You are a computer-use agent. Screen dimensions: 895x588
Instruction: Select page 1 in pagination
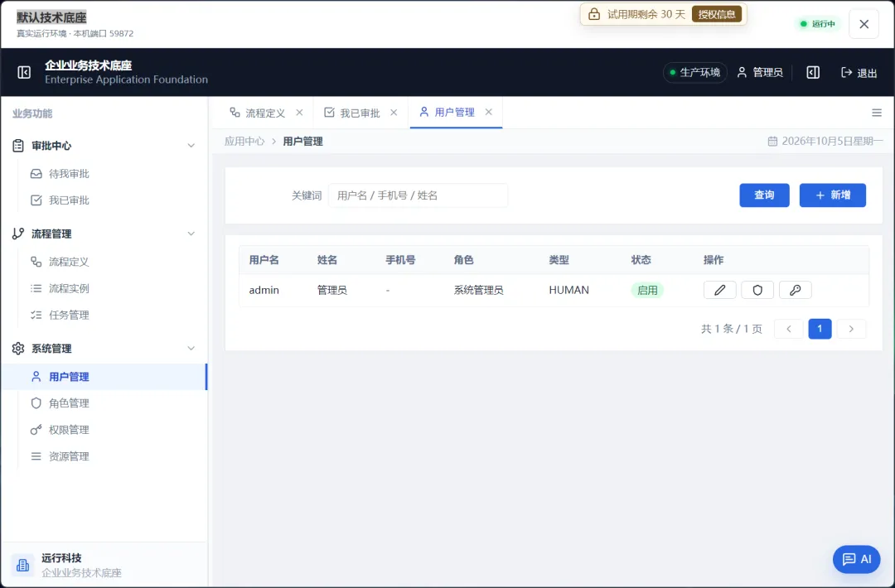coord(820,329)
